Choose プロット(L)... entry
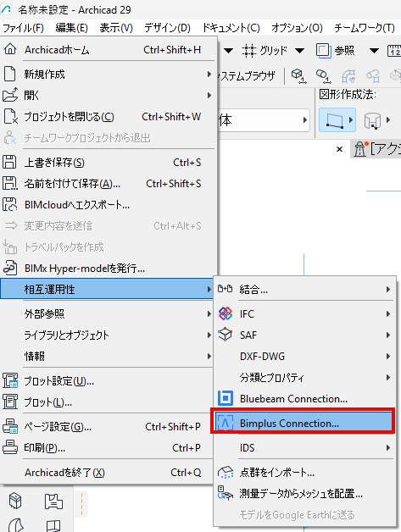Image resolution: width=401 pixels, height=532 pixels. coord(108,402)
